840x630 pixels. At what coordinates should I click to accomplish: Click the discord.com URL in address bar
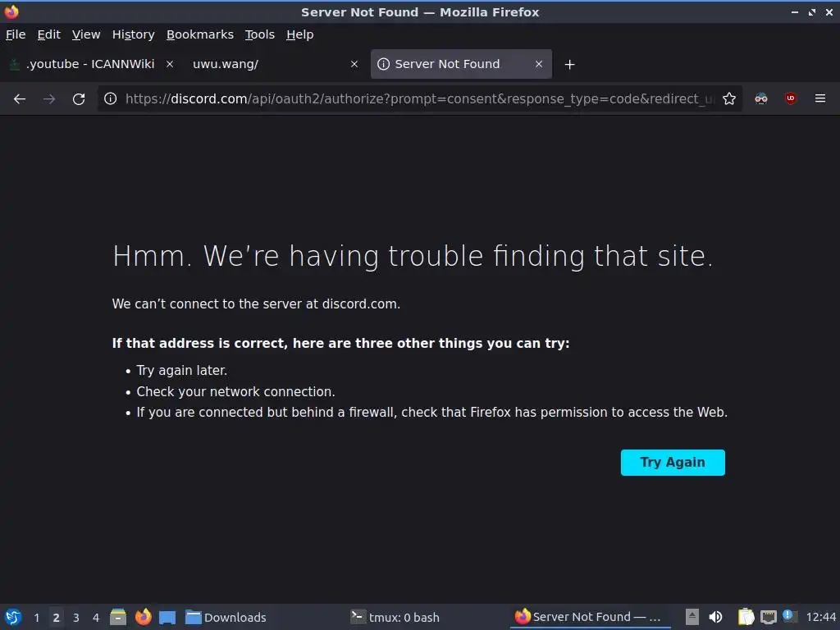419,98
